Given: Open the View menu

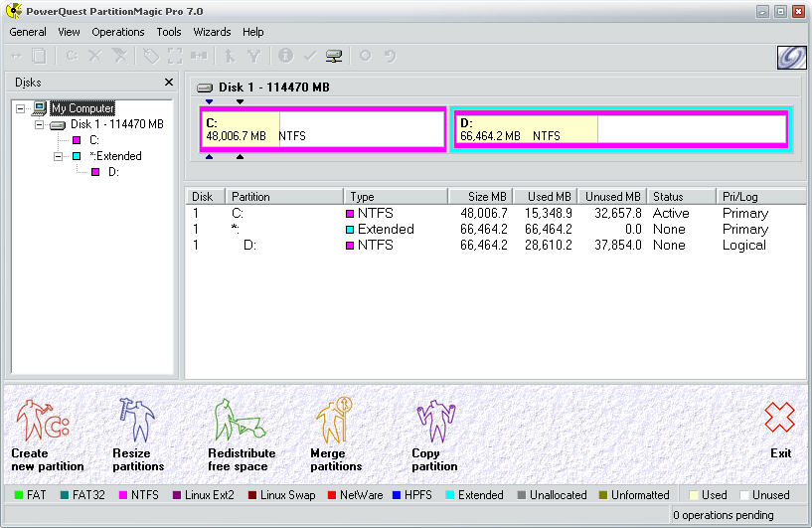Looking at the screenshot, I should click(x=69, y=32).
